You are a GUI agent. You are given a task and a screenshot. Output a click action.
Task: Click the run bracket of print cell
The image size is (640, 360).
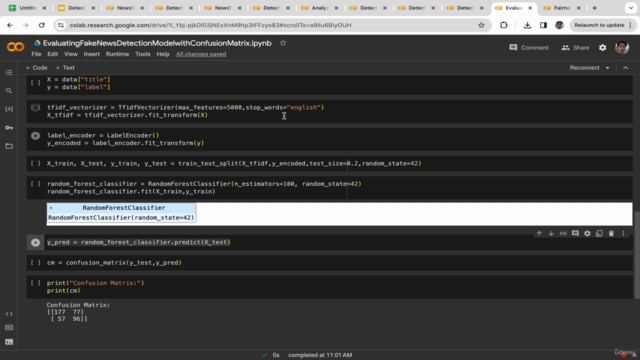pyautogui.click(x=36, y=283)
